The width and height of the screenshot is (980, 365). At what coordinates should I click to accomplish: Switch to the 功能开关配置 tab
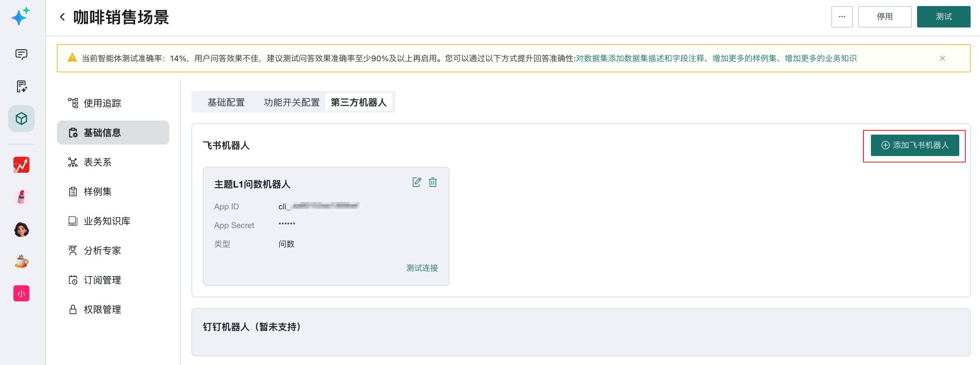[x=292, y=102]
